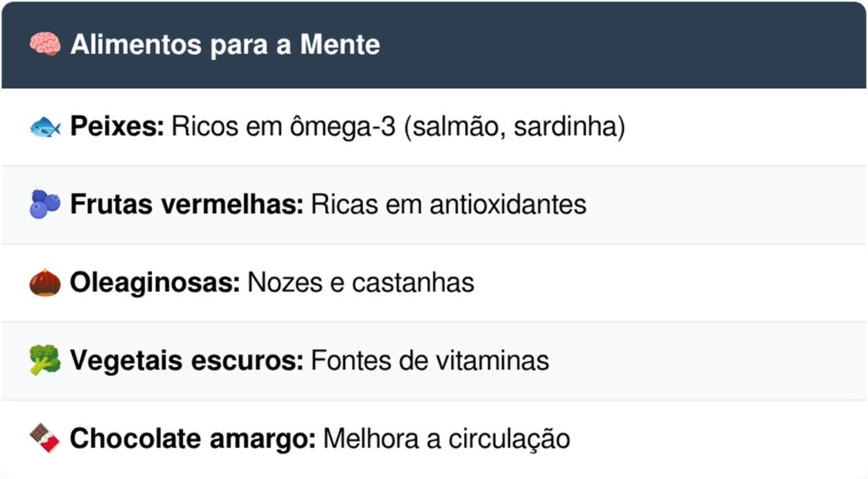This screenshot has width=868, height=479.
Task: Click the fish icon beside Peixes
Action: pyautogui.click(x=44, y=127)
